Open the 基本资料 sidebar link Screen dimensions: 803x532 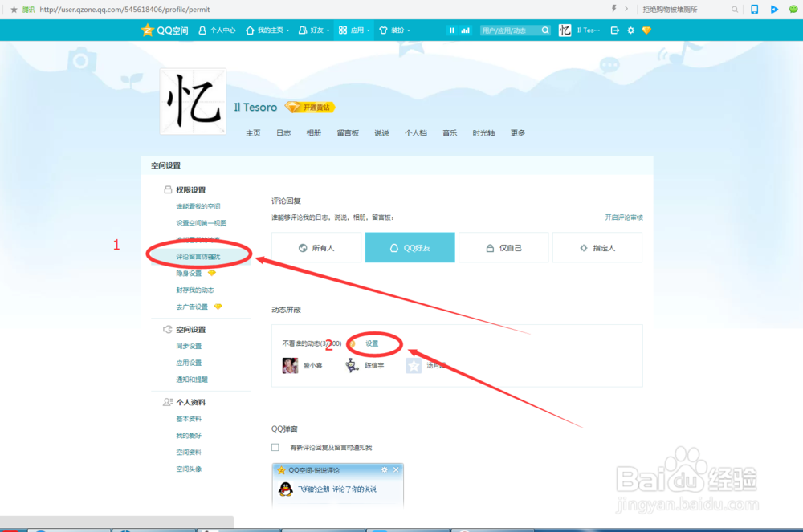[189, 419]
